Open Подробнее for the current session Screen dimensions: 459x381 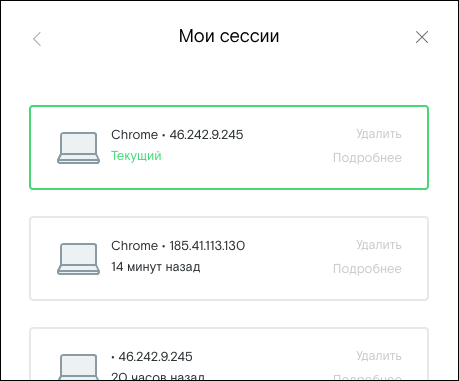pyautogui.click(x=367, y=158)
